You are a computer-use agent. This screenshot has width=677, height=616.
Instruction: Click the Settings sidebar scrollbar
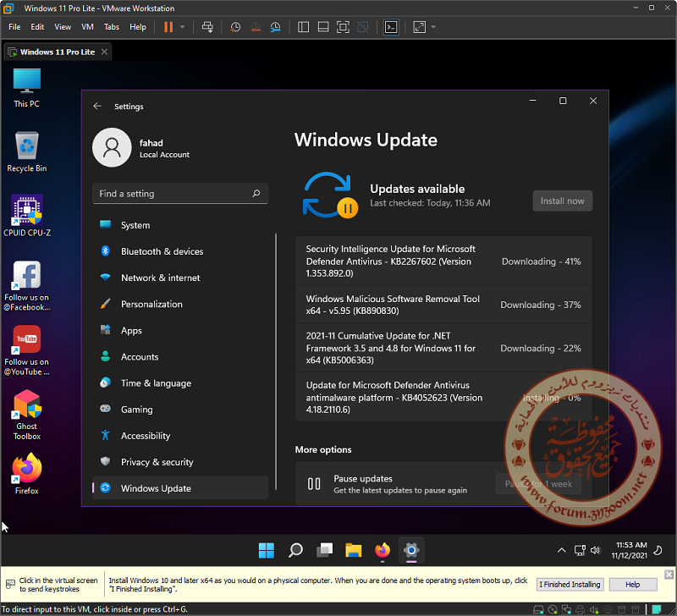[276, 362]
